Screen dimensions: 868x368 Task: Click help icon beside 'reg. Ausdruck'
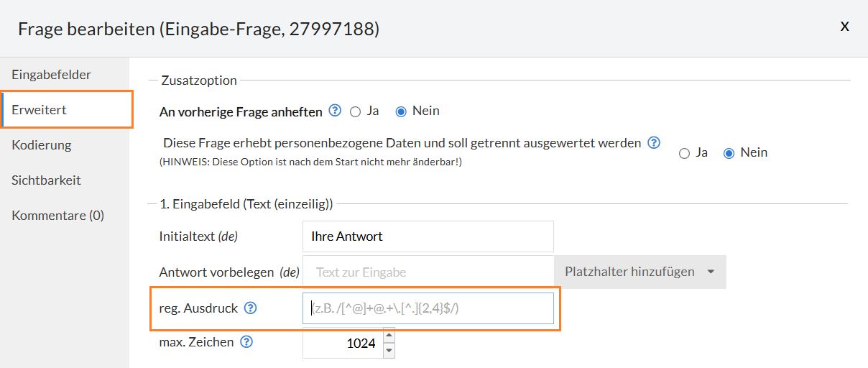(x=250, y=308)
